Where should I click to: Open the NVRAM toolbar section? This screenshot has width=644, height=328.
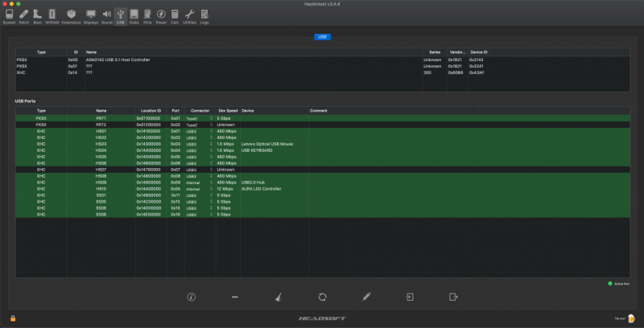pos(51,16)
